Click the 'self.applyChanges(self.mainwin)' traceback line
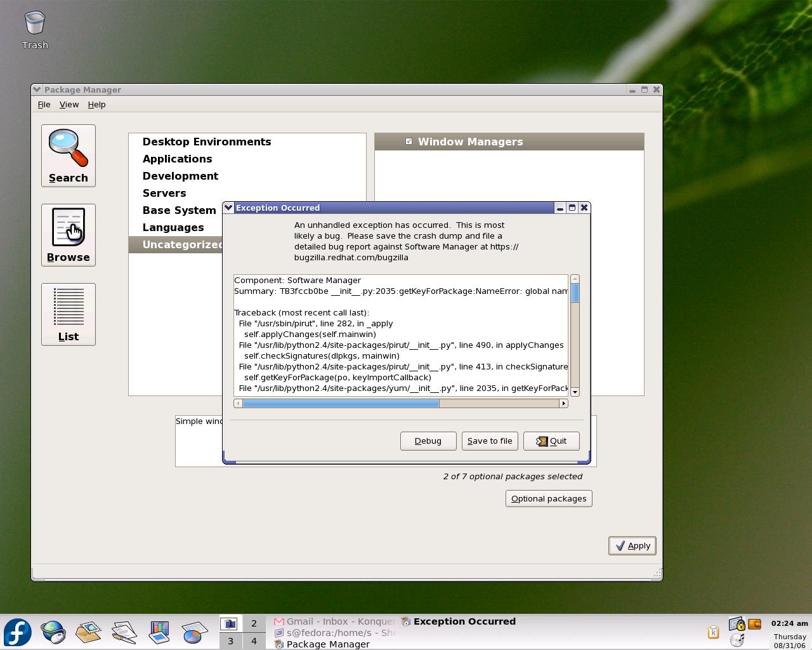This screenshot has height=650, width=812. pos(310,335)
